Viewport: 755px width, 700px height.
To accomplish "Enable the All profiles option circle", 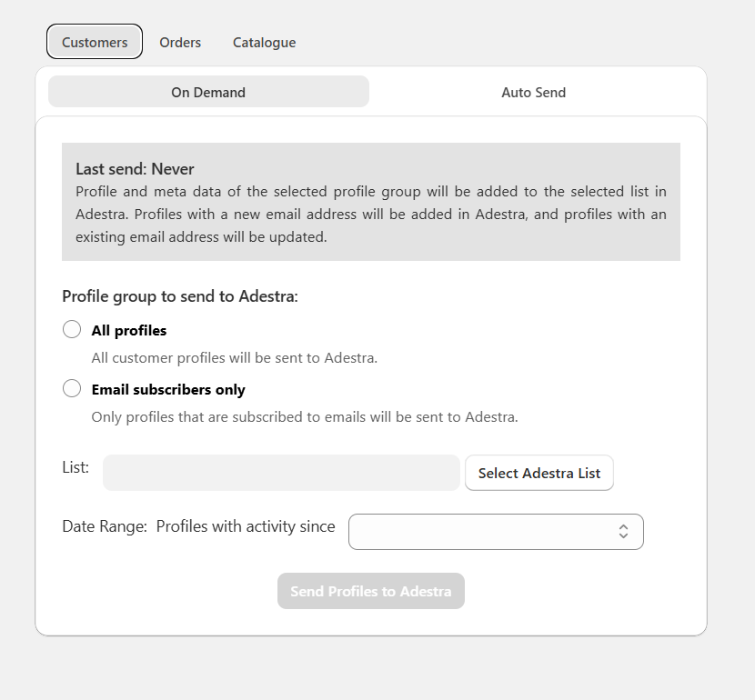I will pos(72,329).
